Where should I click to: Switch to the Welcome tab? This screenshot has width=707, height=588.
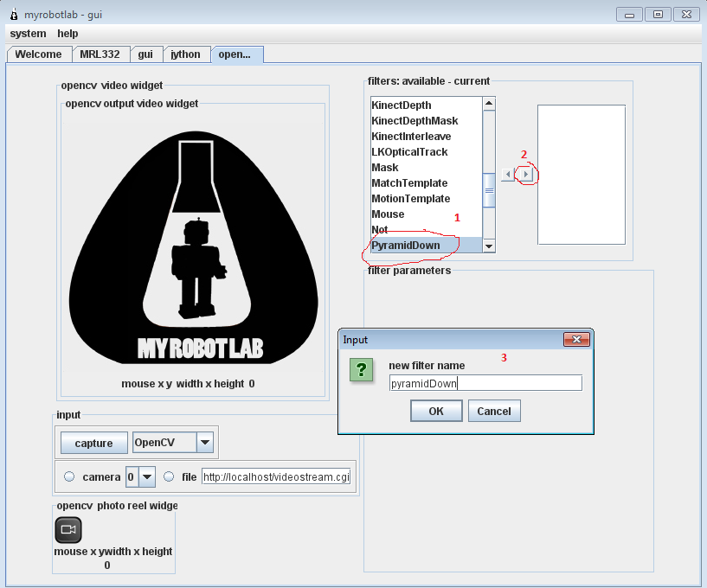(39, 54)
